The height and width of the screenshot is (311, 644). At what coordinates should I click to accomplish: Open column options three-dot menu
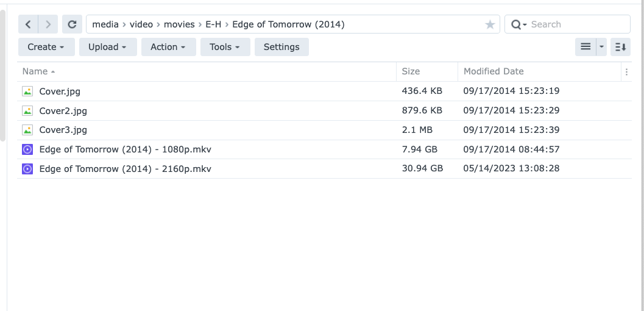point(626,72)
